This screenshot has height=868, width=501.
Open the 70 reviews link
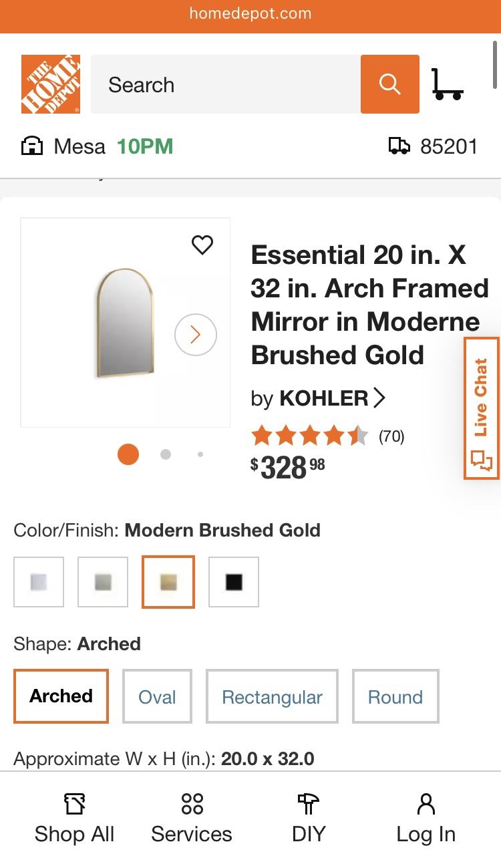point(391,436)
